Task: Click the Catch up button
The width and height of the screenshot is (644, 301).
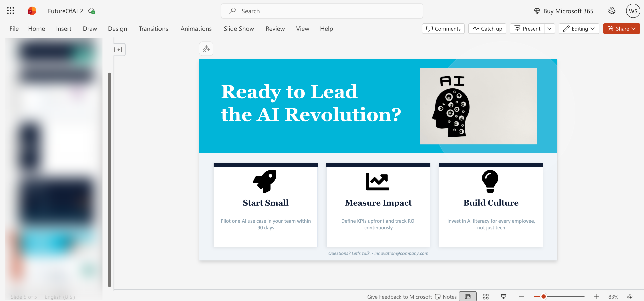Action: coord(487,29)
